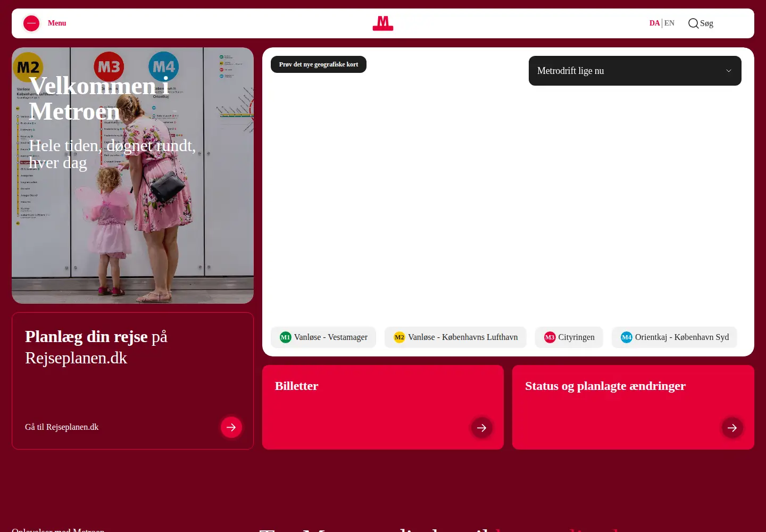Open Status og planlagte ændringer heading
The image size is (766, 532).
tap(605, 386)
